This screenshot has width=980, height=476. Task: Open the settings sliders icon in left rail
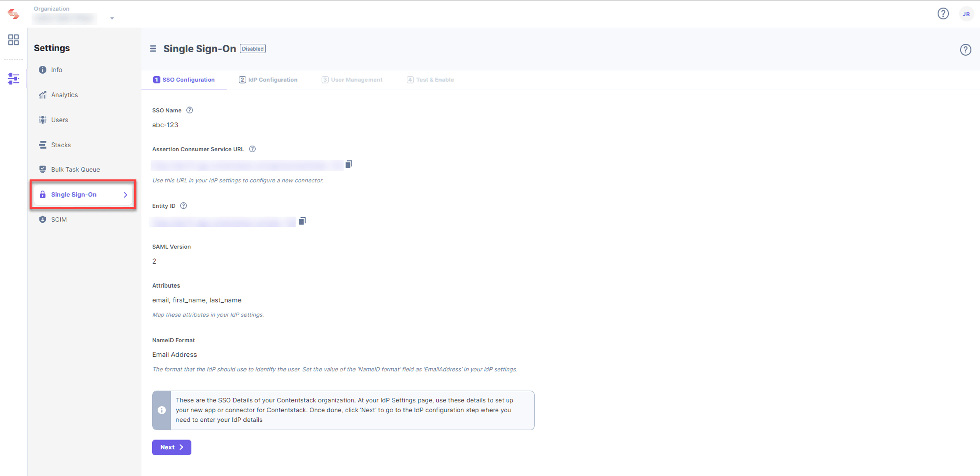[x=13, y=78]
